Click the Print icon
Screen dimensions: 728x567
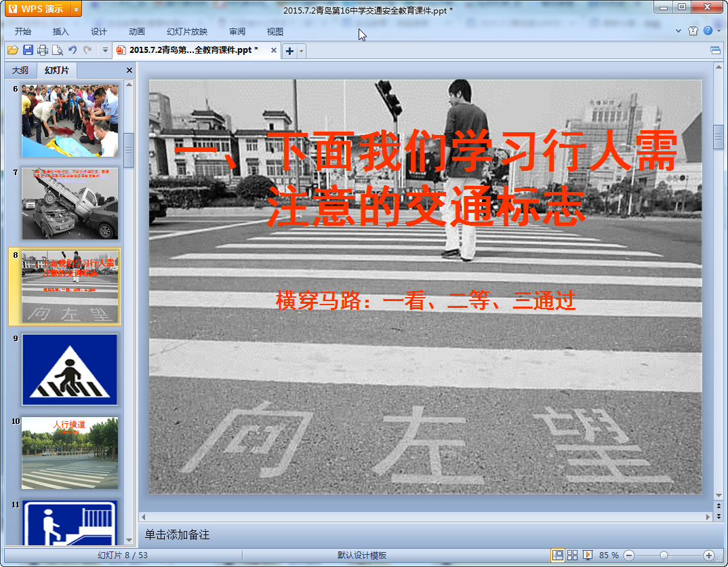[43, 50]
